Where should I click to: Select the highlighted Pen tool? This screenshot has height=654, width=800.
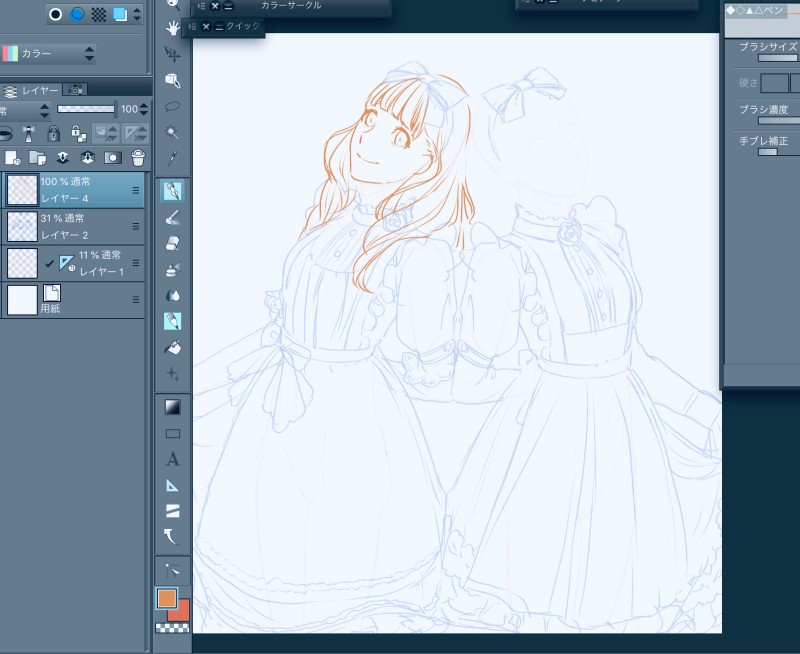[x=172, y=191]
